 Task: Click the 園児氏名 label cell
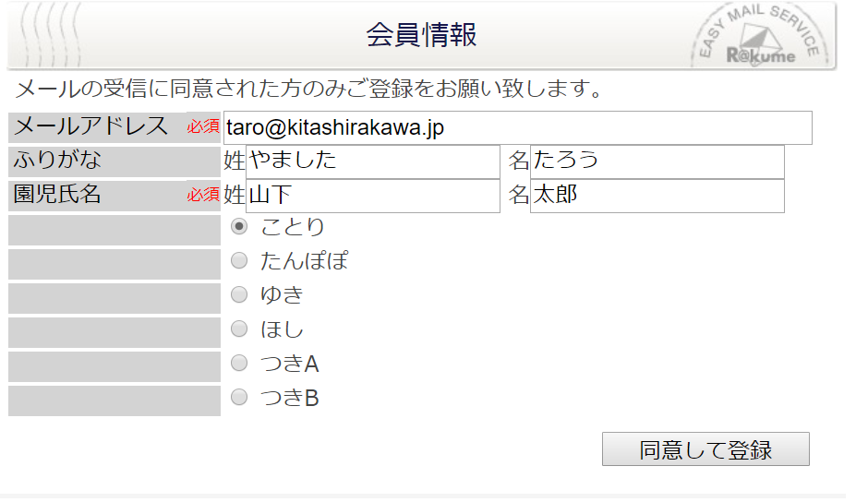click(x=115, y=196)
